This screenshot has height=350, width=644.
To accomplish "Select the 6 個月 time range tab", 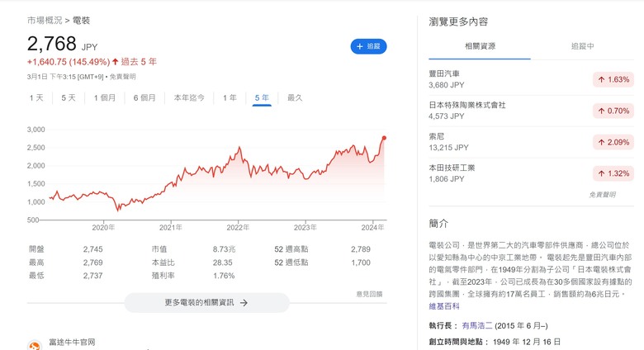I will pyautogui.click(x=144, y=97).
